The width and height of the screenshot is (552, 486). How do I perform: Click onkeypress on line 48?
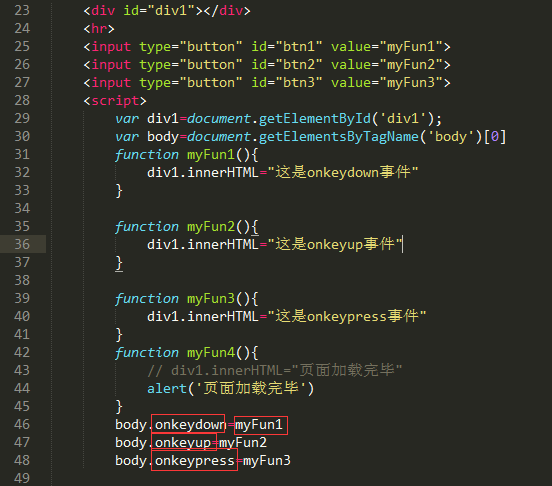point(195,461)
